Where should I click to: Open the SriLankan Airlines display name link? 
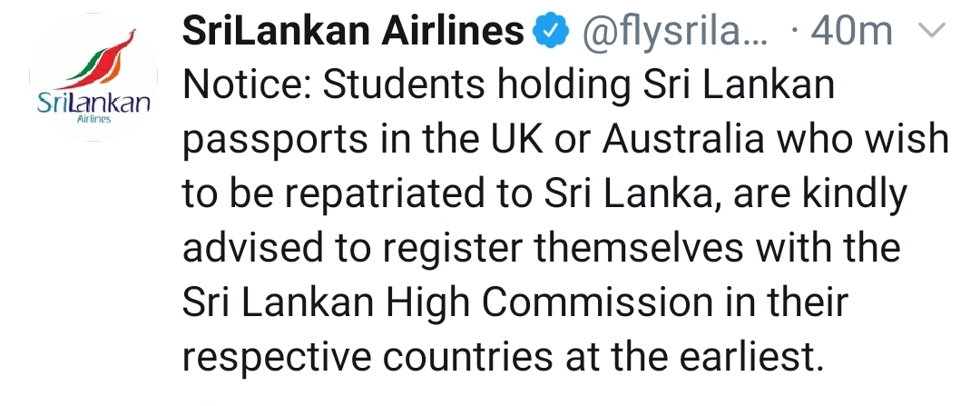point(353,31)
